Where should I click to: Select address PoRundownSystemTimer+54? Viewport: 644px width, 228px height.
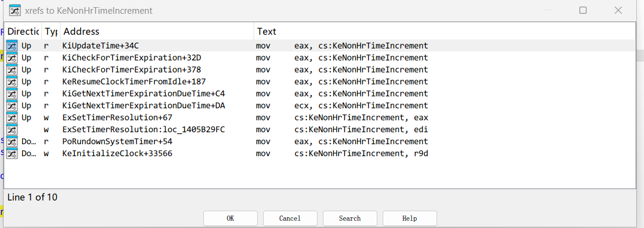(117, 142)
